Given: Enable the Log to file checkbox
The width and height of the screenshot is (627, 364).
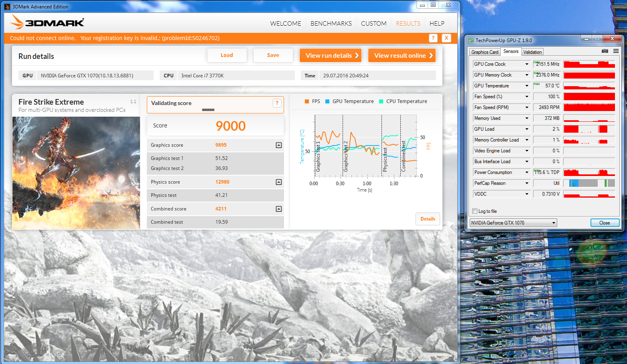Looking at the screenshot, I should click(475, 211).
